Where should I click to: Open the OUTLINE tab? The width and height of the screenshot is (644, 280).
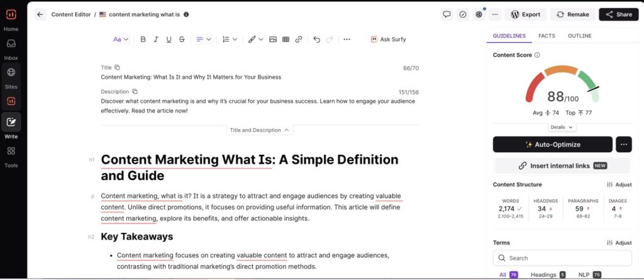pos(579,36)
